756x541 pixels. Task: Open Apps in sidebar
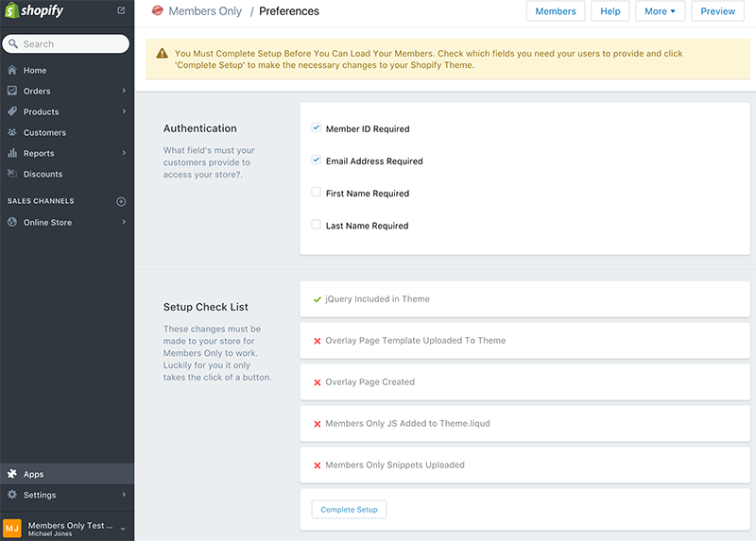(67, 474)
